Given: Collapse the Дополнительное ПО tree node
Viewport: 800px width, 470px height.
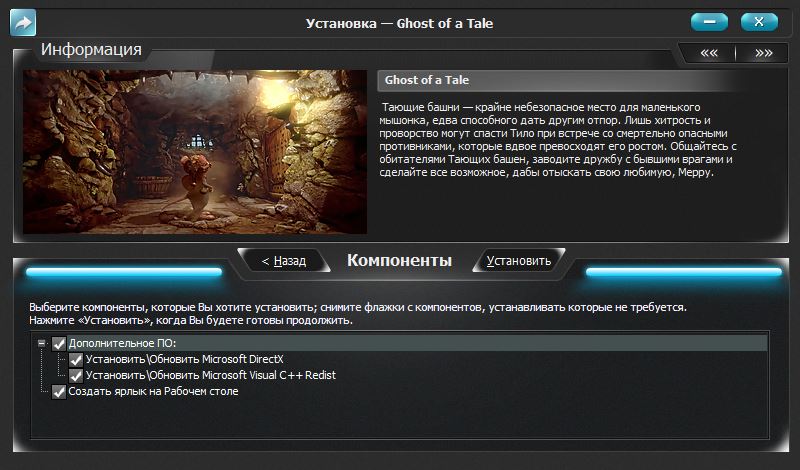Looking at the screenshot, I should pyautogui.click(x=42, y=343).
